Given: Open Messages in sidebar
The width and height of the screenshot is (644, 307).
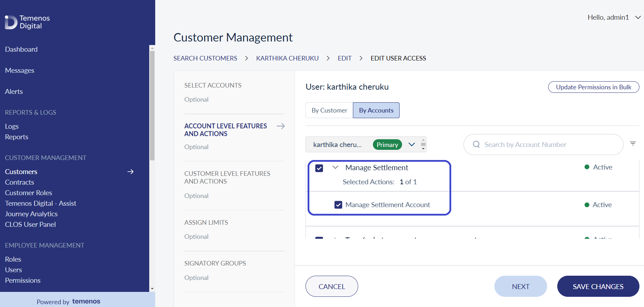Looking at the screenshot, I should 20,71.
